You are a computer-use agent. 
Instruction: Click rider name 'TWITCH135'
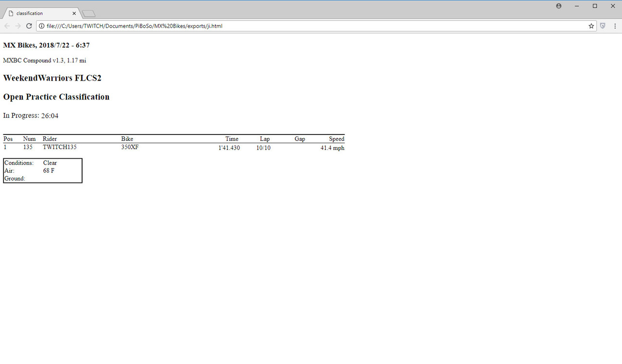click(x=59, y=147)
